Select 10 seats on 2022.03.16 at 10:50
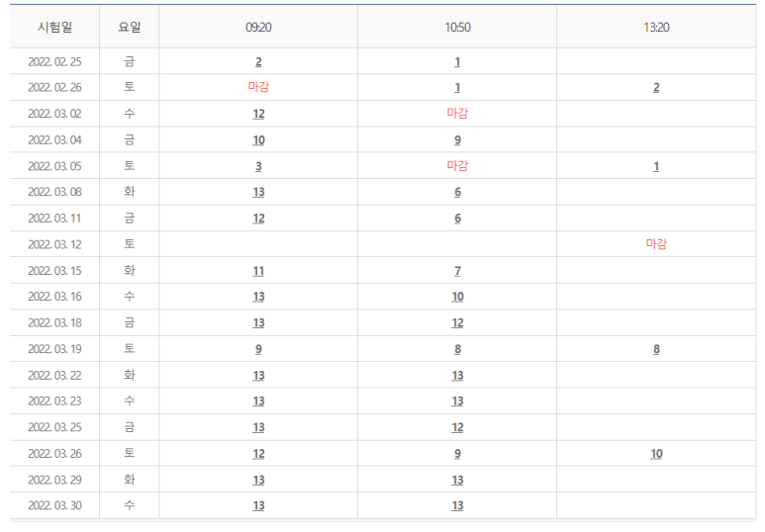 pyautogui.click(x=457, y=297)
